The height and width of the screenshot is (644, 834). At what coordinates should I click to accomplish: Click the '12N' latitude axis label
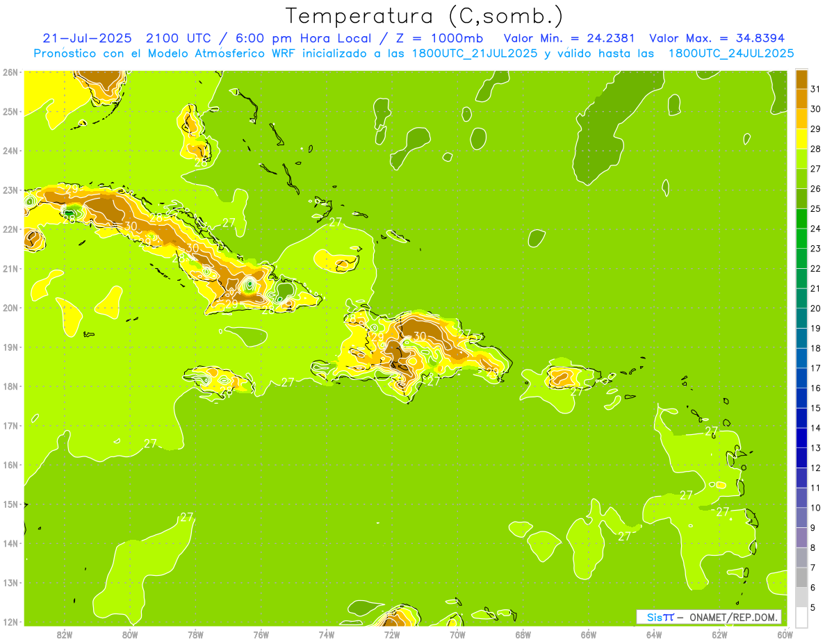10,622
